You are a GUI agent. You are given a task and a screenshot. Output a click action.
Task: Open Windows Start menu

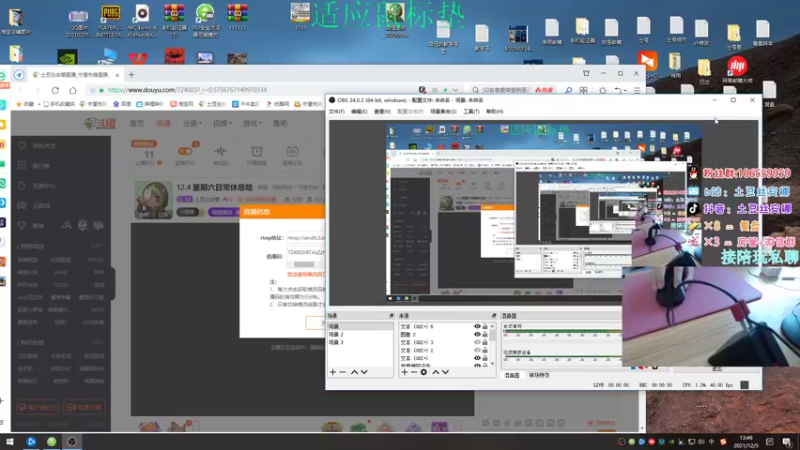pyautogui.click(x=10, y=441)
